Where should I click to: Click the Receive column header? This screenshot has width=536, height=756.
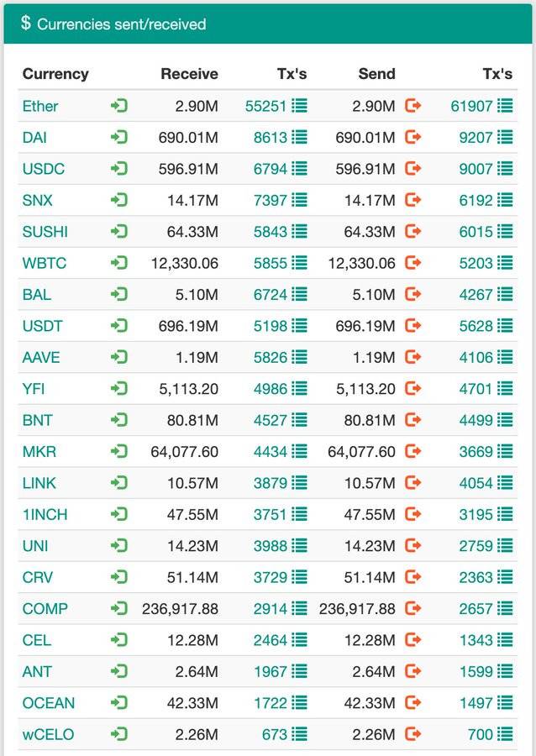[189, 74]
